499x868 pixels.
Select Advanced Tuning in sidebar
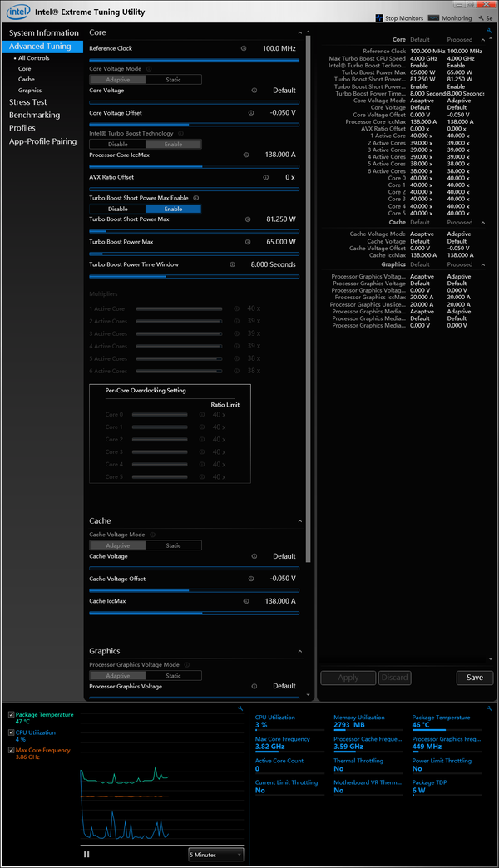(x=42, y=47)
